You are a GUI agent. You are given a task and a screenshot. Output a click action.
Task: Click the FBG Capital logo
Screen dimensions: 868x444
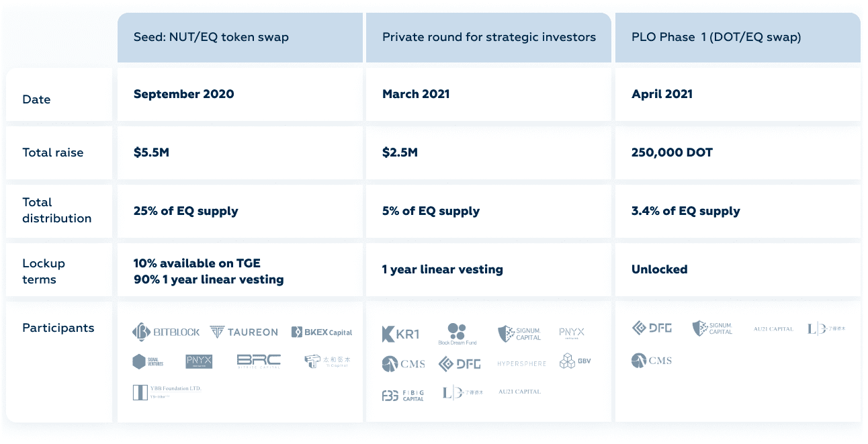coord(403,395)
